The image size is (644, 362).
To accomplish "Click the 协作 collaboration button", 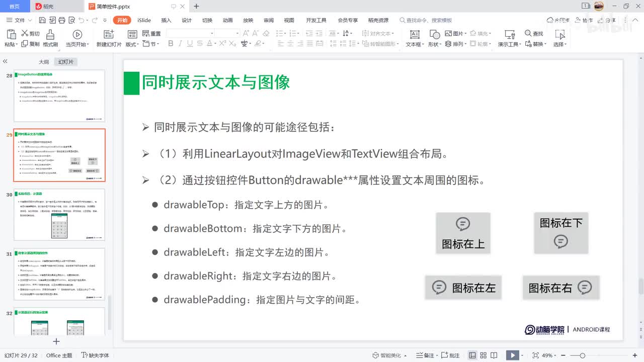I will 584,20.
